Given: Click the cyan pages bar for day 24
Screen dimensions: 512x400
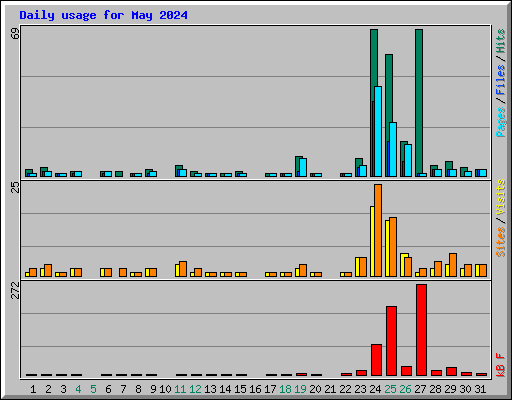Looking at the screenshot, I should pyautogui.click(x=378, y=132).
